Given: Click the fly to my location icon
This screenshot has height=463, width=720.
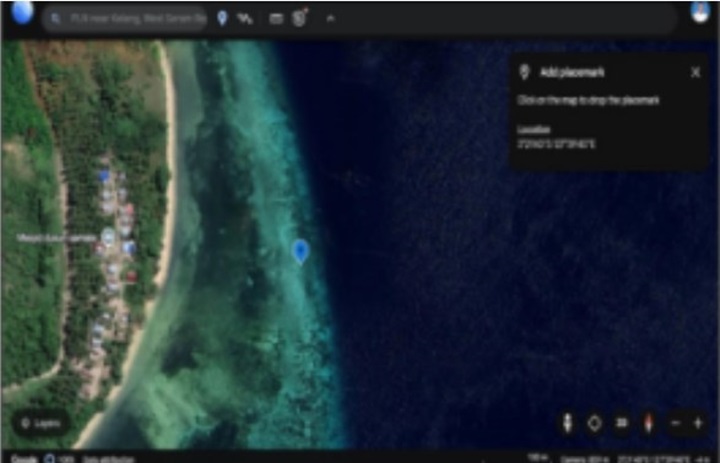Looking at the screenshot, I should pyautogui.click(x=594, y=423).
